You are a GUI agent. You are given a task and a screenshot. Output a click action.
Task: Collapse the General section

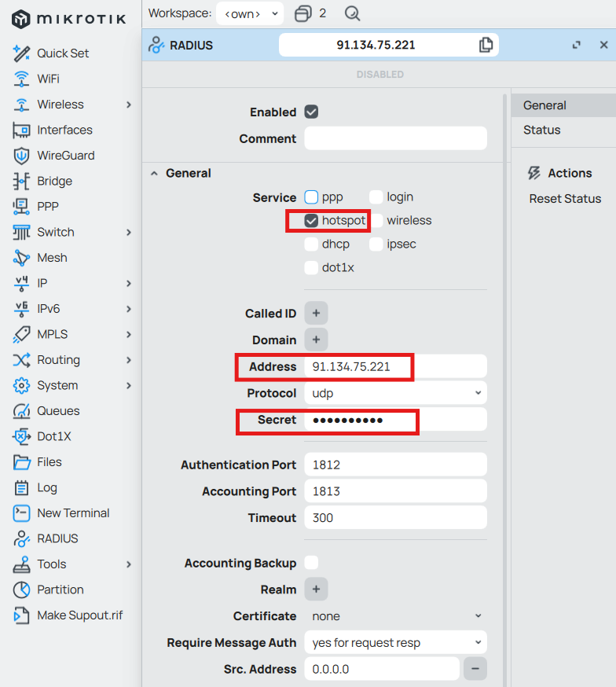click(154, 174)
